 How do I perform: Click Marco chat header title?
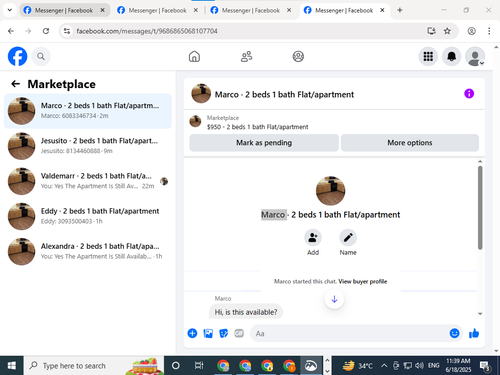284,95
